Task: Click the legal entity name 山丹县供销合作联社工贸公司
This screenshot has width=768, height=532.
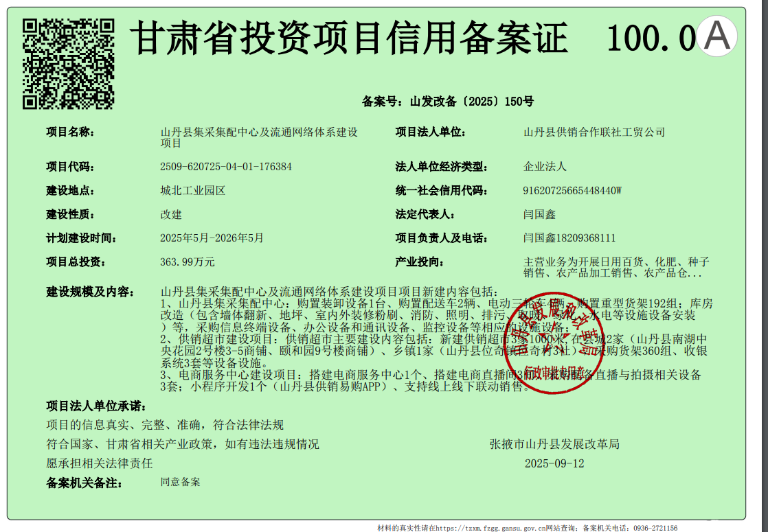Action: pos(594,132)
